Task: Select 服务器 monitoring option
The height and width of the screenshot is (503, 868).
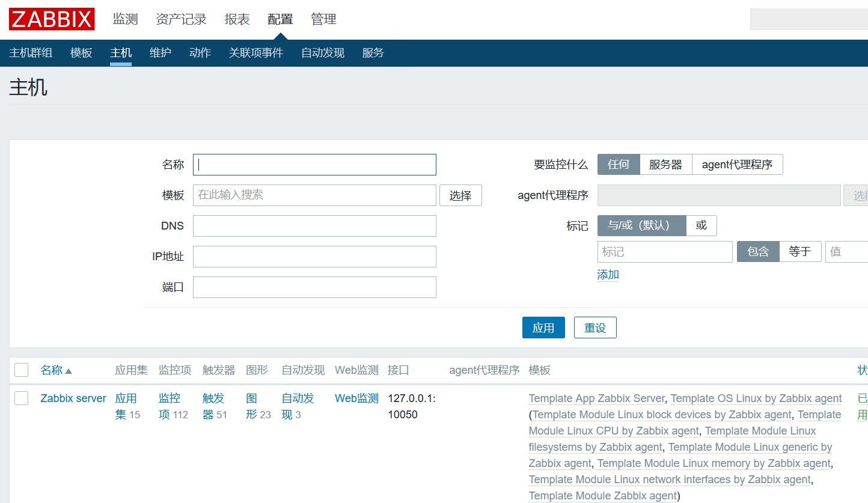Action: (x=666, y=165)
